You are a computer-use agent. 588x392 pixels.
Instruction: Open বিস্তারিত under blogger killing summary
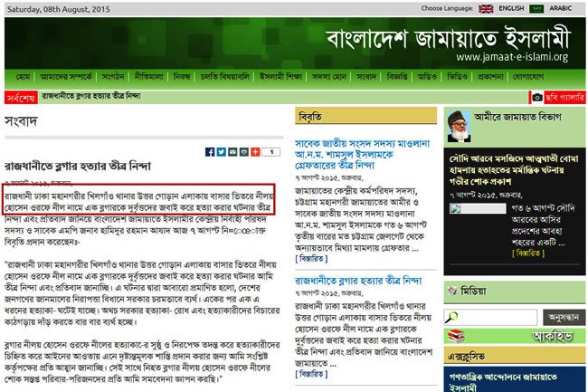pyautogui.click(x=311, y=374)
